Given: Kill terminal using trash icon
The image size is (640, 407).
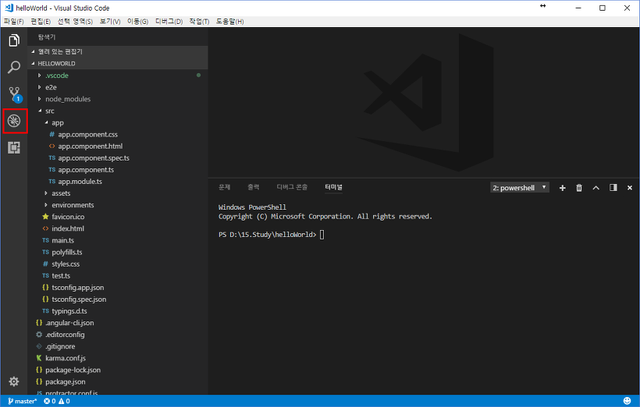Looking at the screenshot, I should 579,188.
